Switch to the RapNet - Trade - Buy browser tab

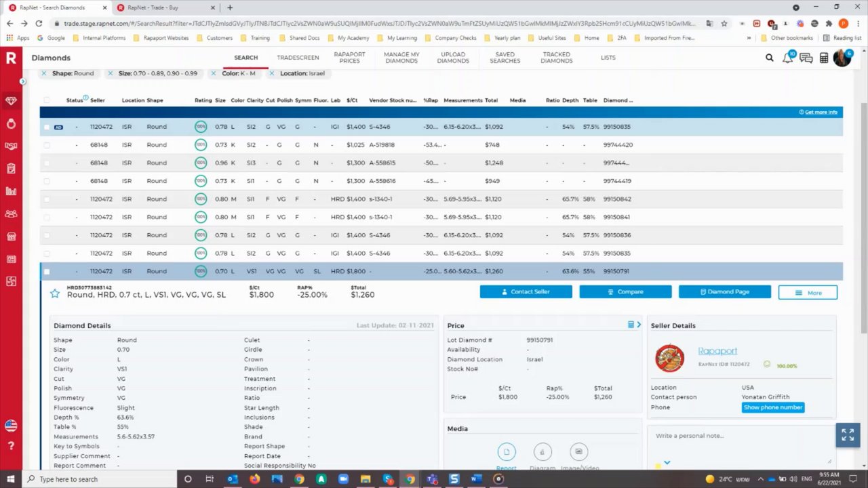(x=166, y=7)
